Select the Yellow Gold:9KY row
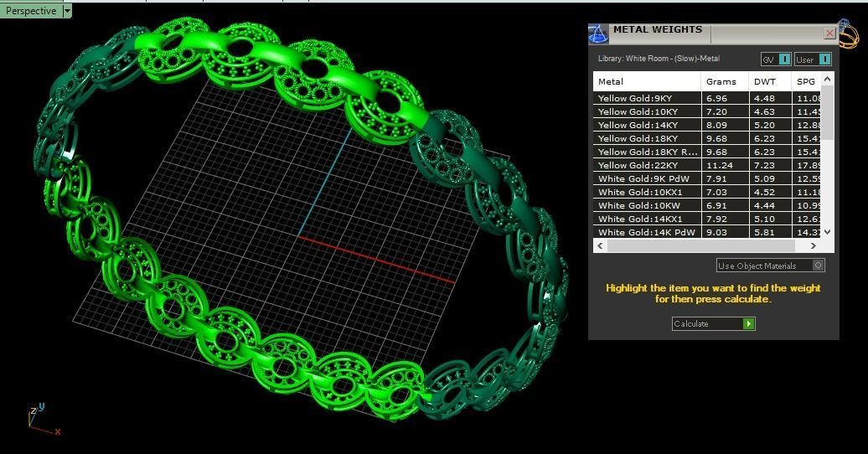The width and height of the screenshot is (868, 454). [707, 98]
